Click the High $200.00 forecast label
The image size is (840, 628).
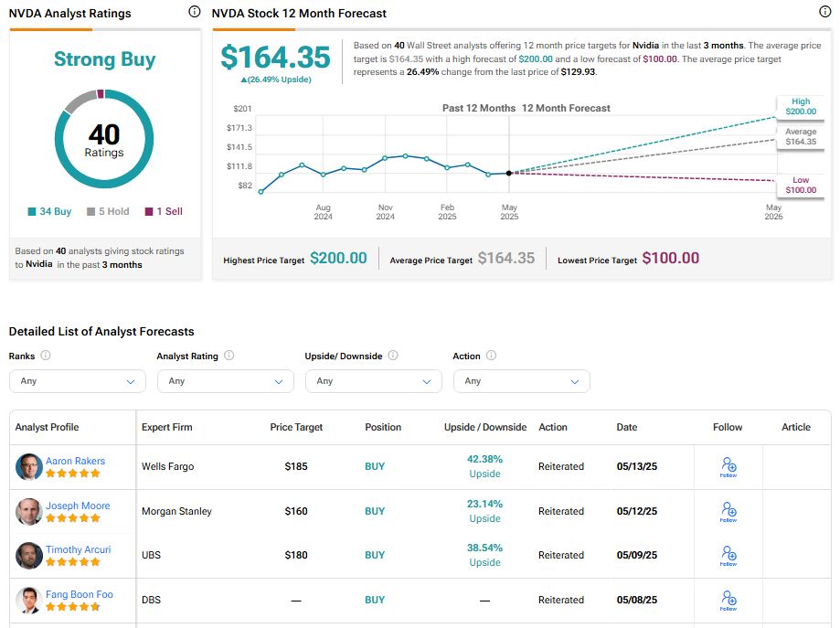pos(801,107)
